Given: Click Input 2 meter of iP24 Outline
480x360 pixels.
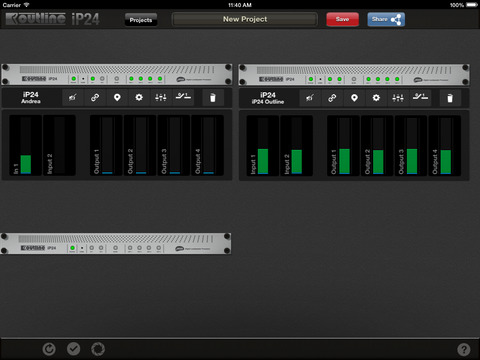Looking at the screenshot, I should coord(296,146).
